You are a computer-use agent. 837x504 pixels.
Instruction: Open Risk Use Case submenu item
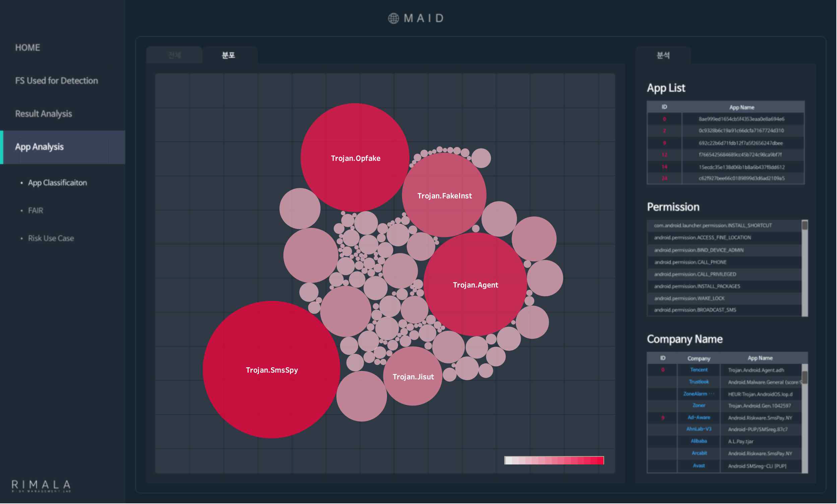[51, 238]
